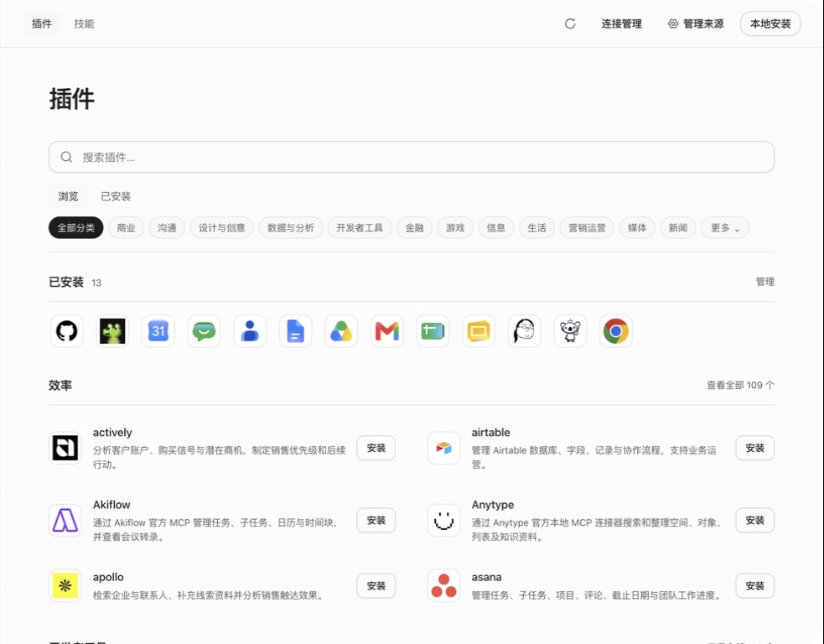Open the green Sheets-style plugin icon
824x644 pixels.
(433, 331)
